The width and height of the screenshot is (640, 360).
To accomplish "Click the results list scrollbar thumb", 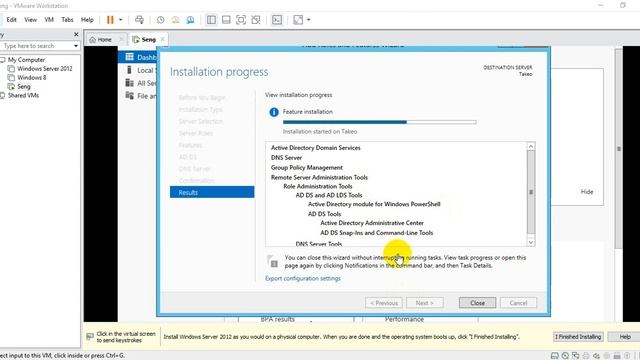I will tap(531, 192).
